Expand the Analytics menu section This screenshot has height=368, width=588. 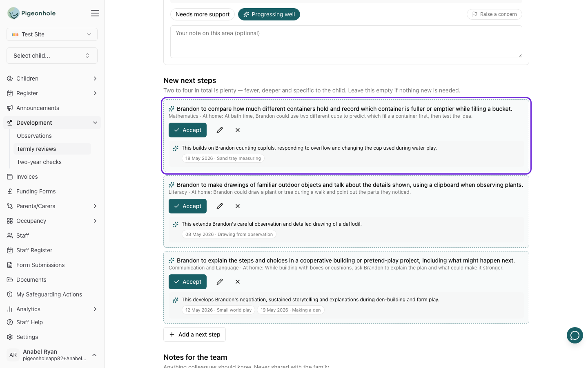pos(52,309)
